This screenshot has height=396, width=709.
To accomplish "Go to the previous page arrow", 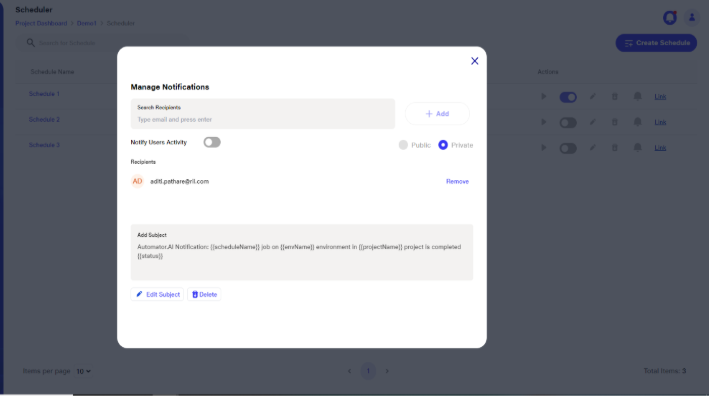I will [x=349, y=371].
